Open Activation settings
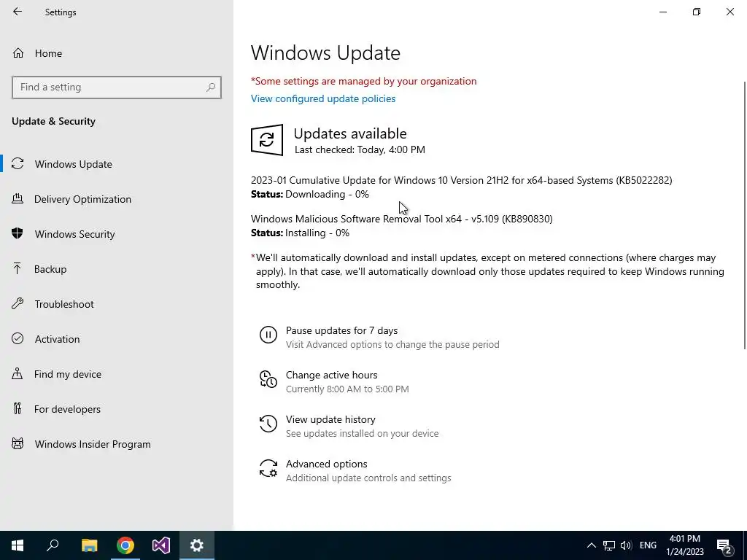The height and width of the screenshot is (560, 747). coord(117,339)
